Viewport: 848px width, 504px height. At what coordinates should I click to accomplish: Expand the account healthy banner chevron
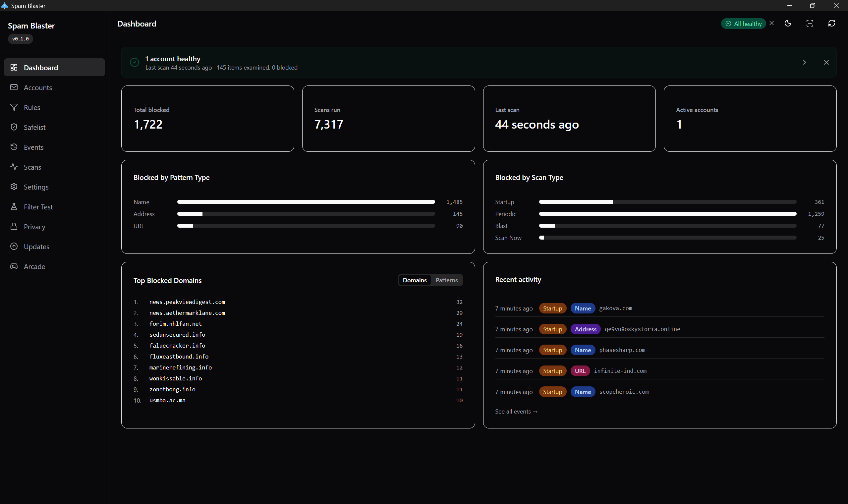[804, 62]
